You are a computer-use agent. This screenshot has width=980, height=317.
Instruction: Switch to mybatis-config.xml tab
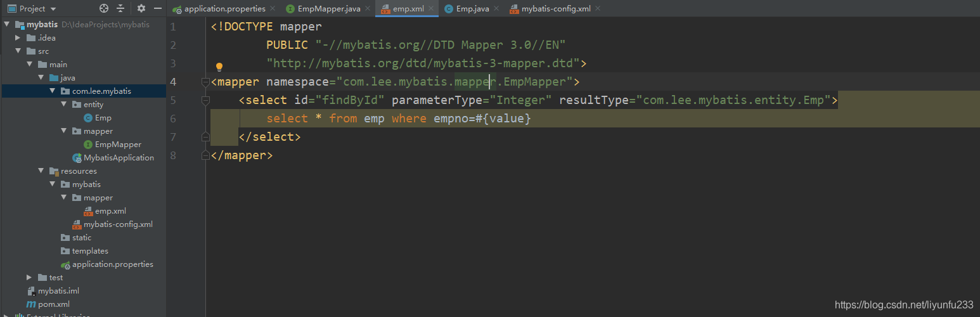tap(556, 9)
